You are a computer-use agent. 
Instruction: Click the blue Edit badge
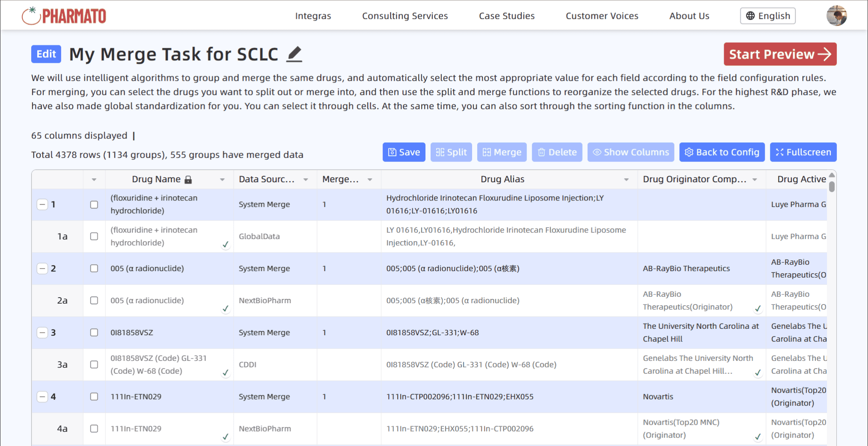pos(46,54)
